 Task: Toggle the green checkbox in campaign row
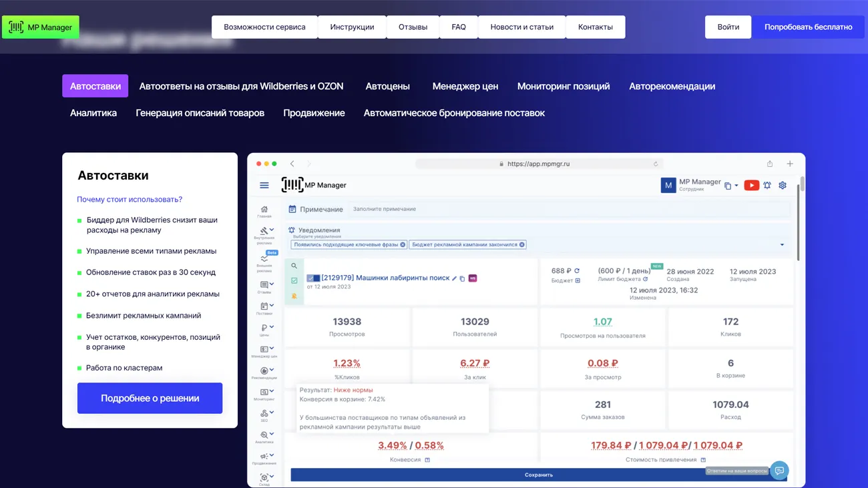coord(294,281)
